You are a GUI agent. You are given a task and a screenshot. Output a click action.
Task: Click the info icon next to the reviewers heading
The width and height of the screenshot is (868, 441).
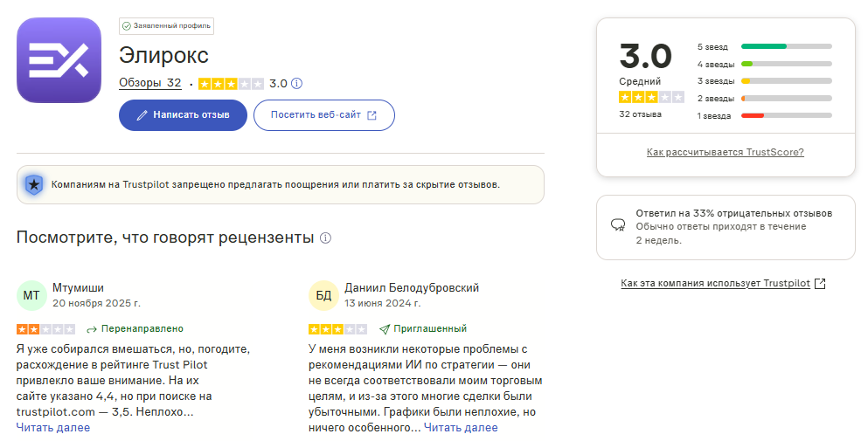325,238
